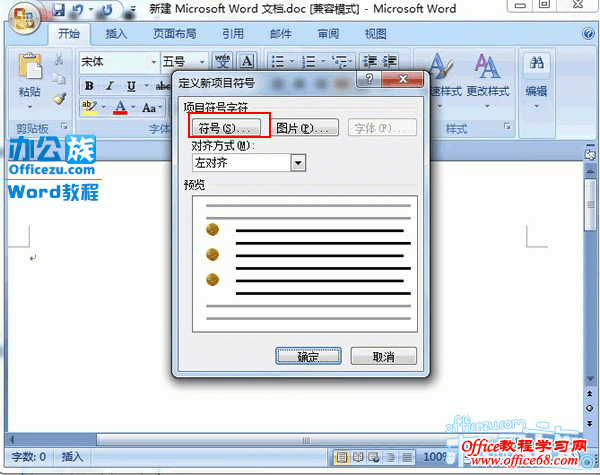Open Change Case (Aa) dropdown
Screen dimensions: 600x475
(152, 108)
